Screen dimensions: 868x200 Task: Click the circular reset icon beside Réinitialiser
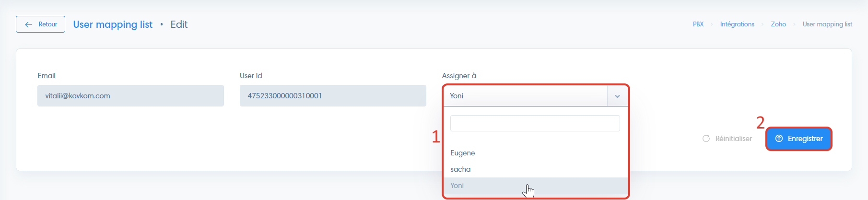pos(706,139)
